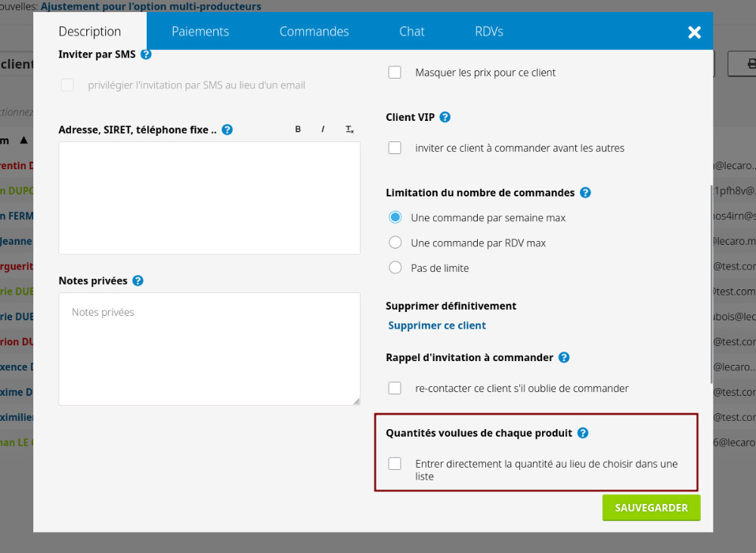This screenshot has height=553, width=756.
Task: Switch to the Paiements tab
Action: [200, 31]
